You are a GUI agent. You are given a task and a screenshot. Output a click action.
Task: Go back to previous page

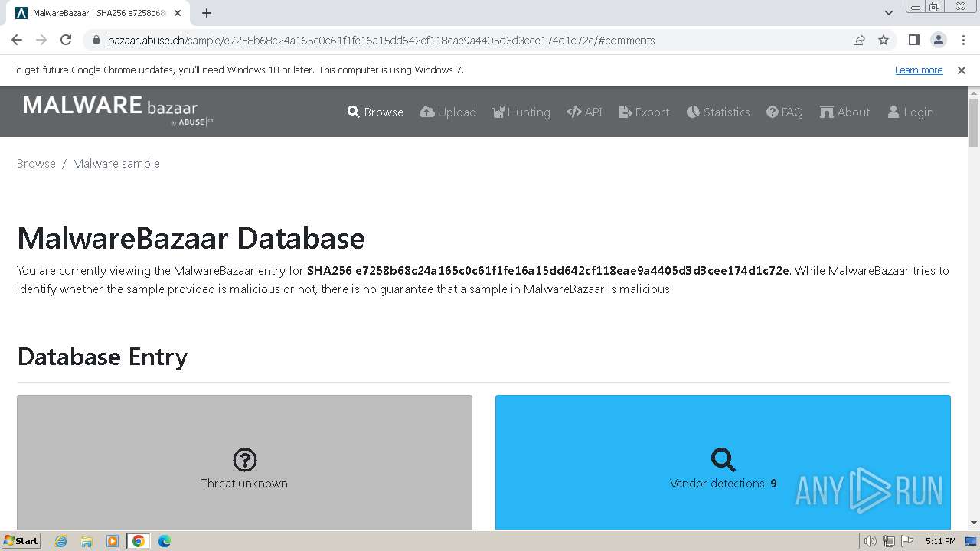[x=17, y=40]
